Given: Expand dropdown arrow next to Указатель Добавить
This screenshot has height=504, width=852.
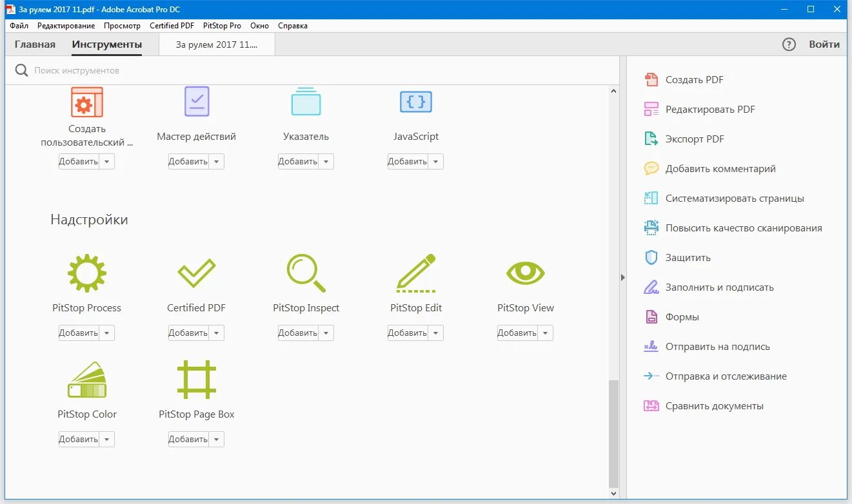Looking at the screenshot, I should click(326, 161).
